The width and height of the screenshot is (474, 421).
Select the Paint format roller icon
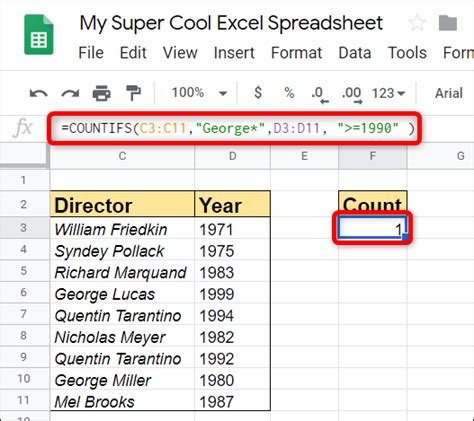(x=133, y=93)
